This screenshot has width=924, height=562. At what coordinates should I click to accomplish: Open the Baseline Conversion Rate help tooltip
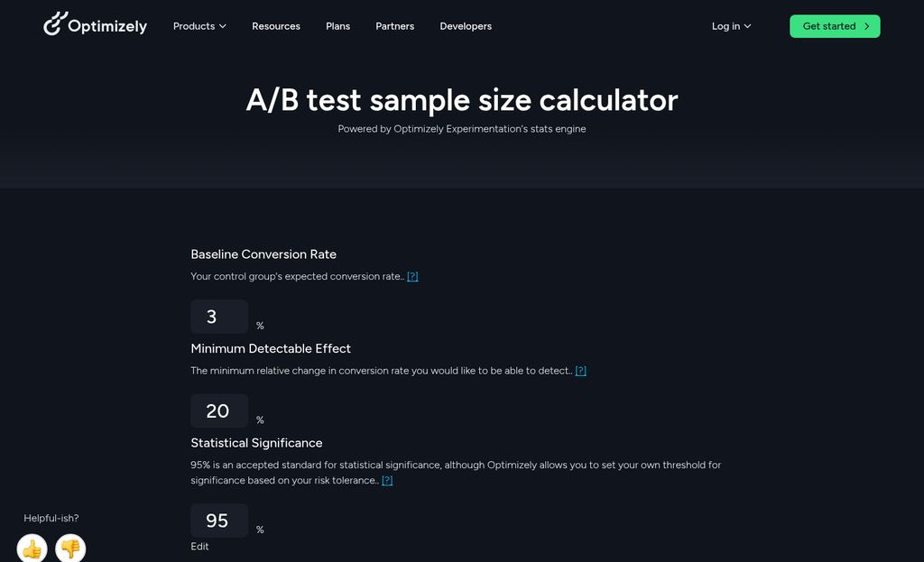tap(413, 276)
